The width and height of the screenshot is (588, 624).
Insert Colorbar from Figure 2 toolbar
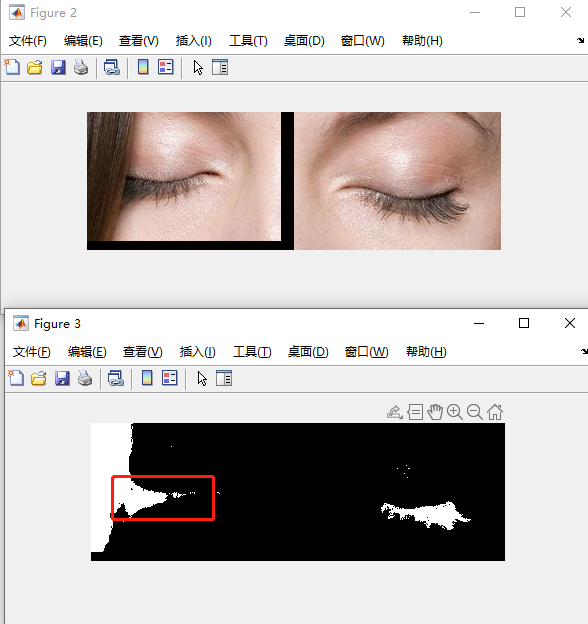pyautogui.click(x=143, y=67)
